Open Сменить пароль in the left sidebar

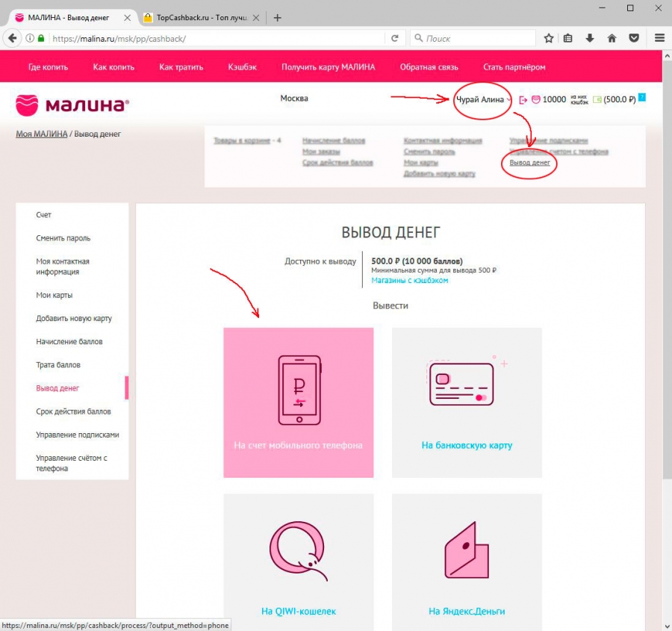click(63, 238)
